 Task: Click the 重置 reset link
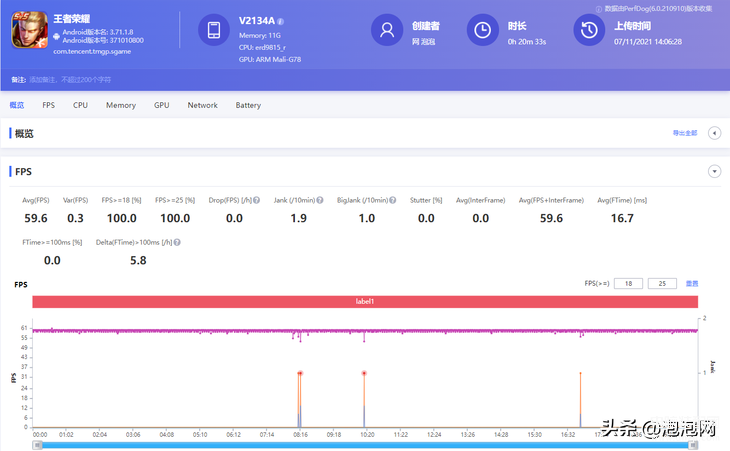[692, 283]
